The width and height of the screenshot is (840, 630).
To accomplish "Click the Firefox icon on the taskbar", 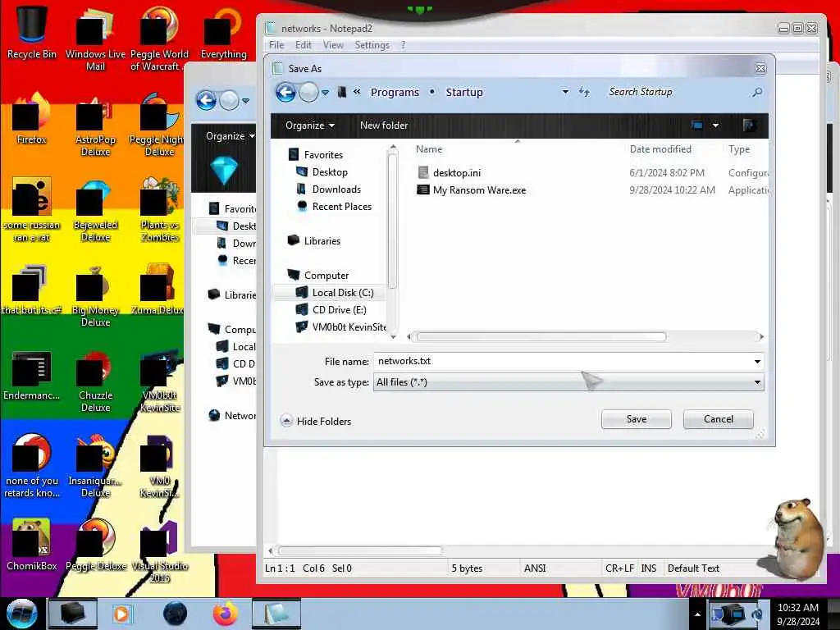I will [x=226, y=614].
